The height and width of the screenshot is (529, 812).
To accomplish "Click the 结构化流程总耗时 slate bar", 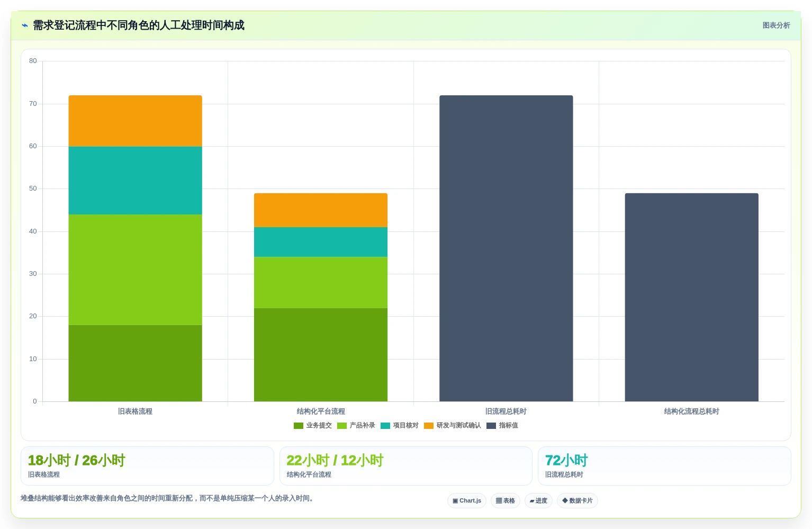I will 692,297.
